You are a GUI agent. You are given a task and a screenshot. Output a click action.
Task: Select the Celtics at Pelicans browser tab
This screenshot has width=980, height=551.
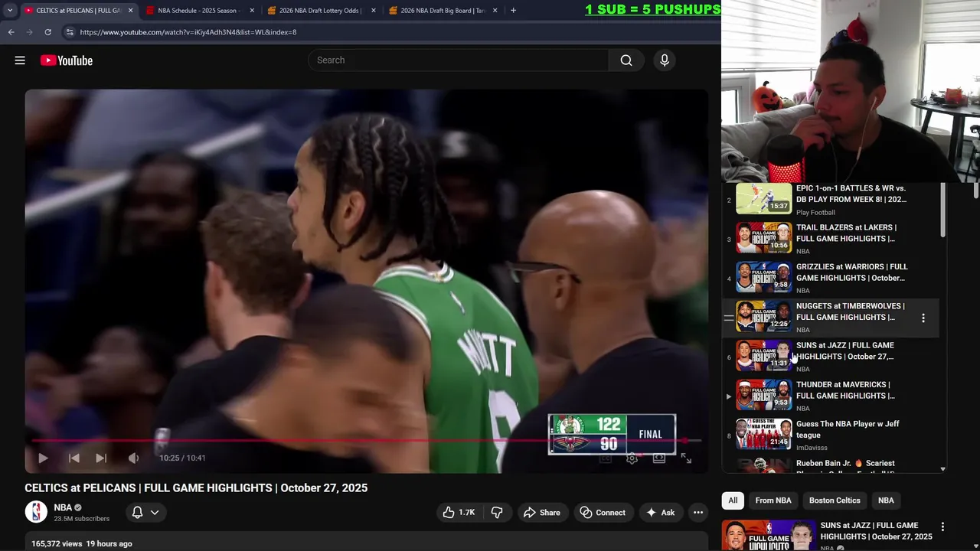[77, 11]
